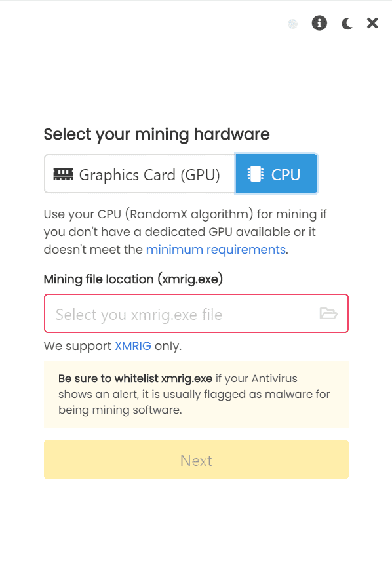The height and width of the screenshot is (567, 392).
Task: Click the antivirus whitelist warning notice
Action: (x=196, y=394)
